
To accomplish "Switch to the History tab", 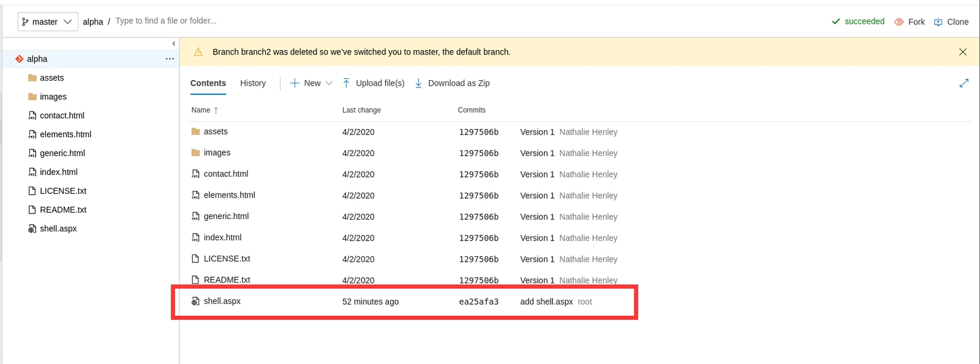I will click(x=253, y=83).
